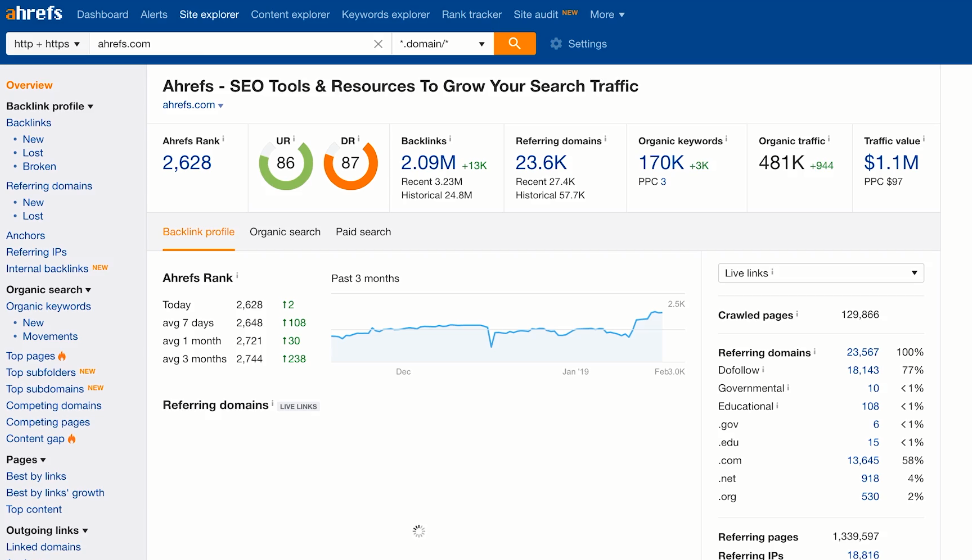Open Dashboard in top navigation
The height and width of the screenshot is (560, 972).
pyautogui.click(x=102, y=14)
